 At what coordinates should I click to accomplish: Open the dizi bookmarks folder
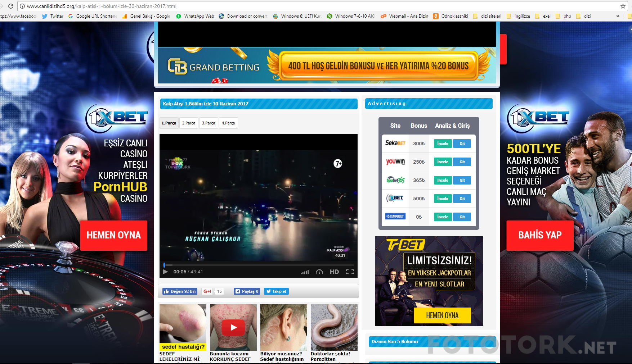583,16
